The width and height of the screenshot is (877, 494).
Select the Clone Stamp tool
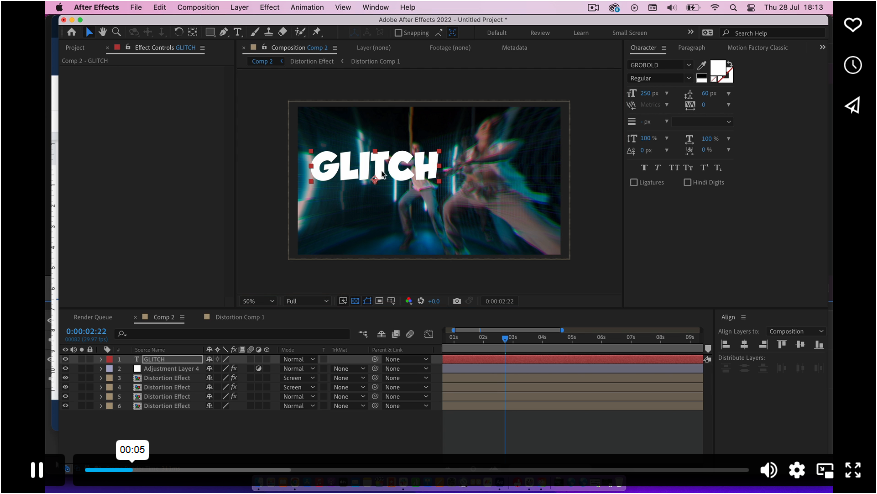tap(268, 32)
